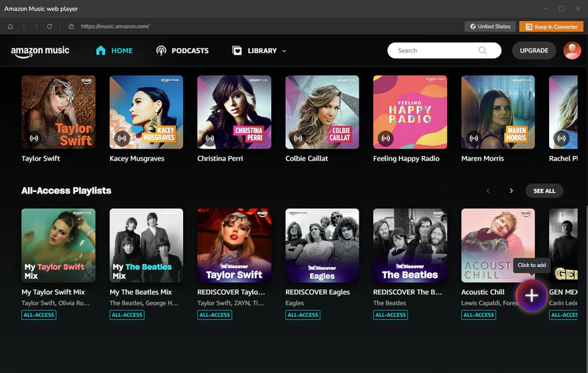
Task: Click the Amazon Music logo
Action: (40, 51)
